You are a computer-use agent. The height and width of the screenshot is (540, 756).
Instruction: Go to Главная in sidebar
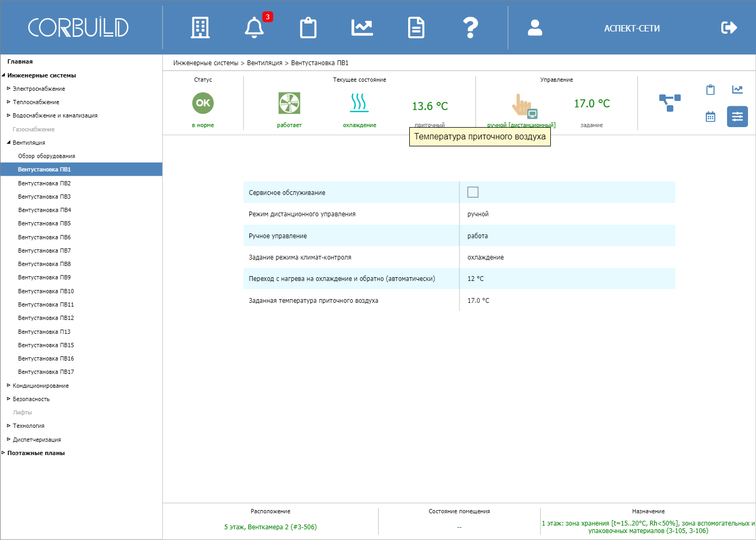pos(20,61)
